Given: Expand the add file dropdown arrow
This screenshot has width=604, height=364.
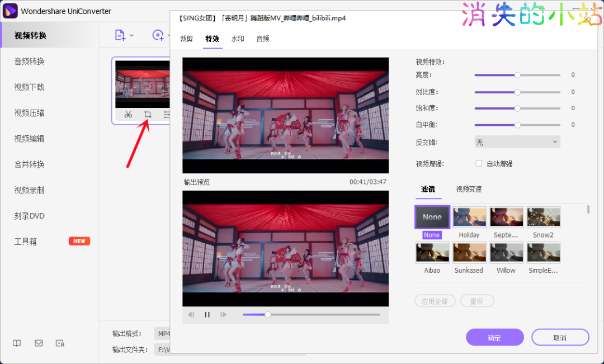Looking at the screenshot, I should coord(132,35).
